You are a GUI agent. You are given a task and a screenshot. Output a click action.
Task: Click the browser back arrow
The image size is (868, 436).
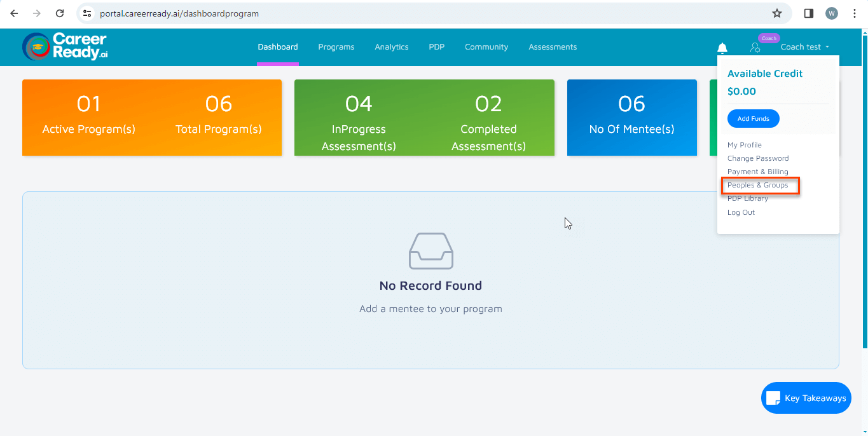(14, 13)
